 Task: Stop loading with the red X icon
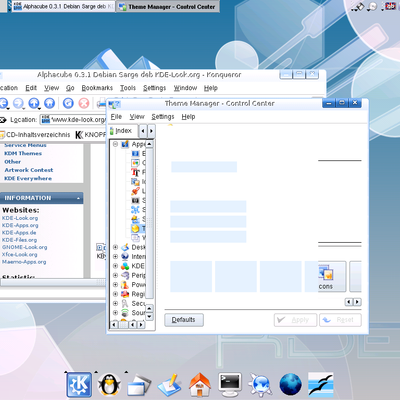pyautogui.click(x=84, y=103)
